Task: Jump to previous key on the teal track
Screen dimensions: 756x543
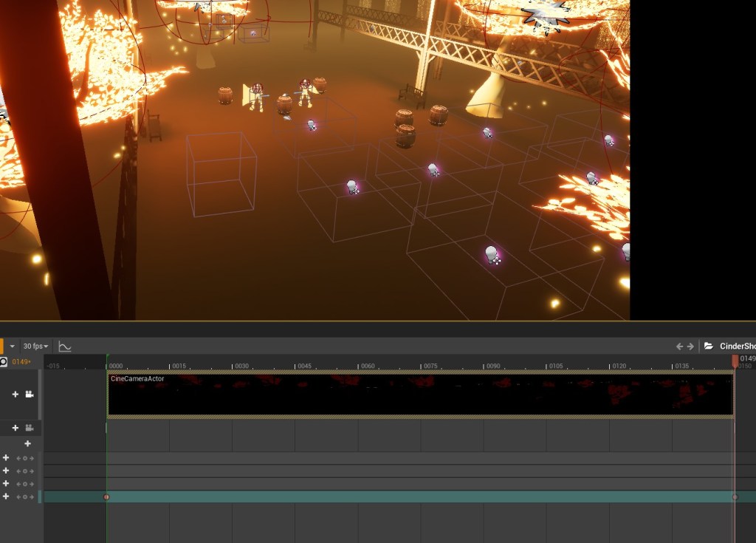Action: tap(18, 497)
